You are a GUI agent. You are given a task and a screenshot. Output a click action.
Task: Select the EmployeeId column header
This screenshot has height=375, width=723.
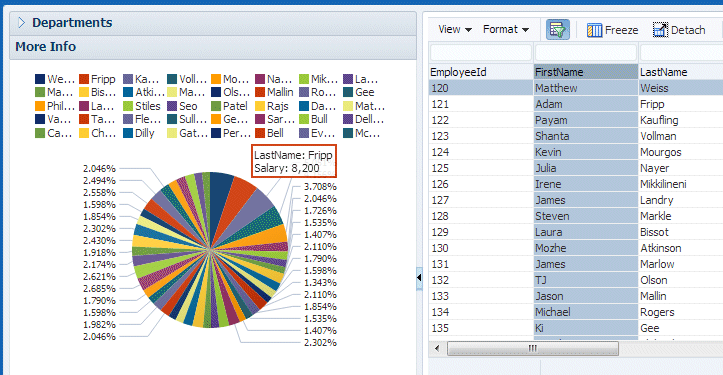coord(481,72)
